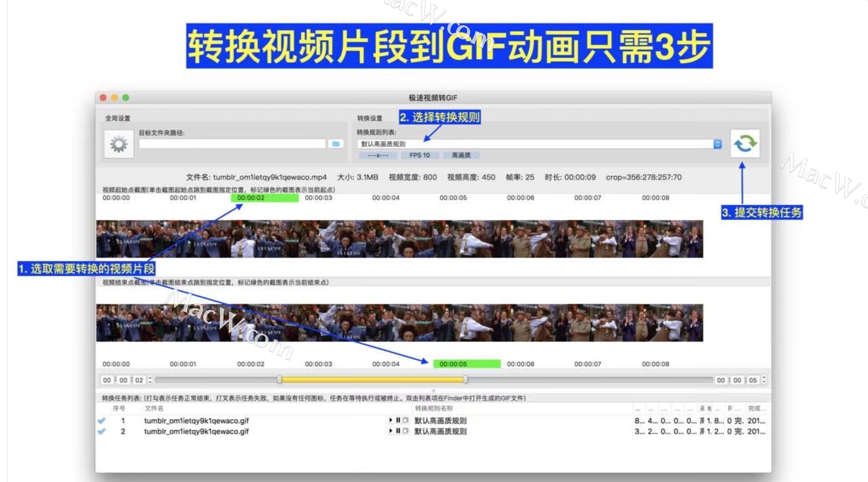
Task: Open global settings with the gear icon
Action: pyautogui.click(x=118, y=144)
